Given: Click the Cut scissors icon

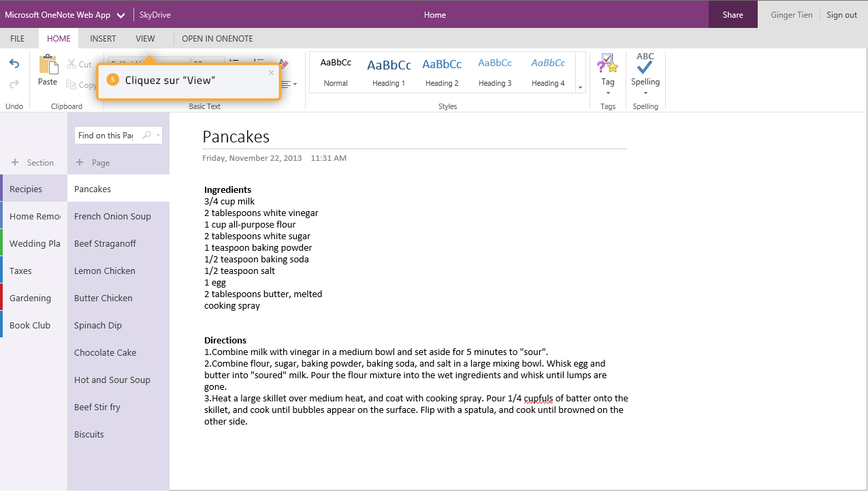Looking at the screenshot, I should (70, 63).
